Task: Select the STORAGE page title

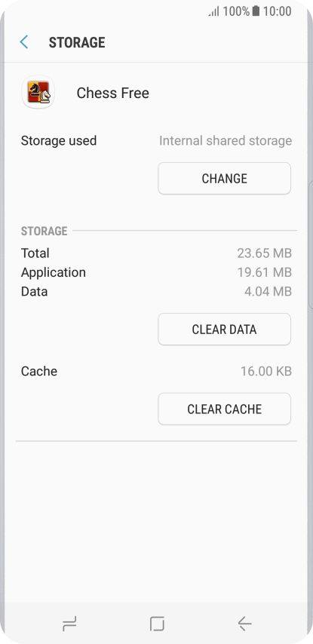Action: pos(77,42)
